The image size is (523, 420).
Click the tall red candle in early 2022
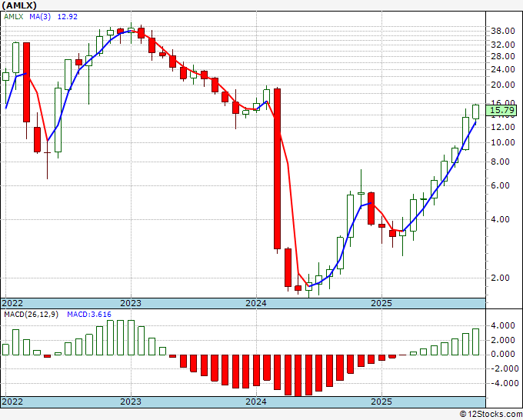tap(26, 82)
